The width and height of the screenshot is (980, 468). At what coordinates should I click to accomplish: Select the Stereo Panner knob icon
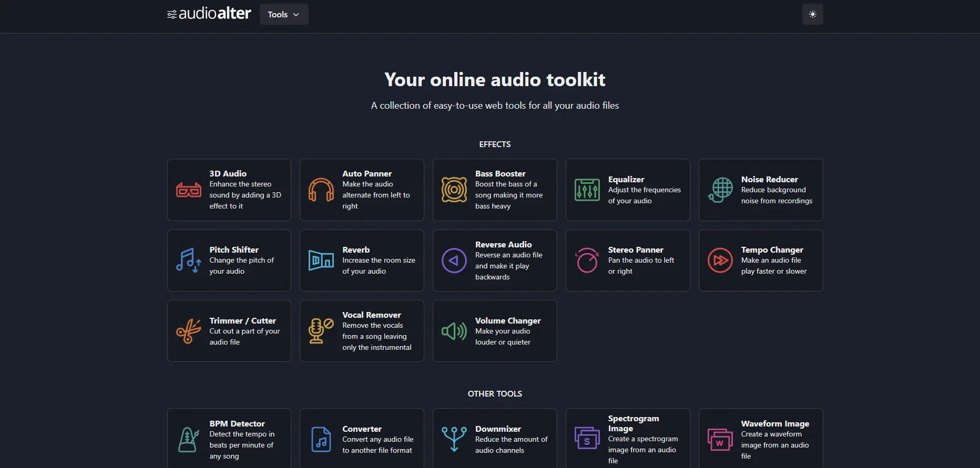click(587, 261)
